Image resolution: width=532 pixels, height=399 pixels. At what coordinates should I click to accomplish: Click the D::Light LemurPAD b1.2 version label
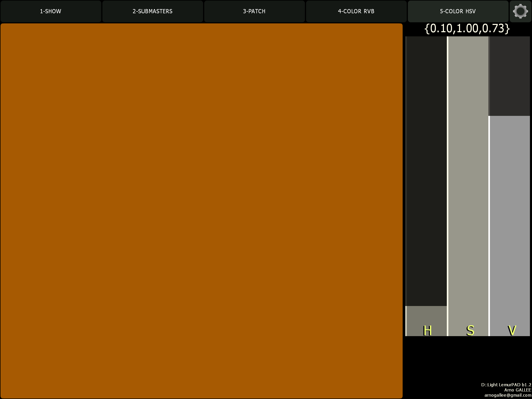click(x=506, y=385)
